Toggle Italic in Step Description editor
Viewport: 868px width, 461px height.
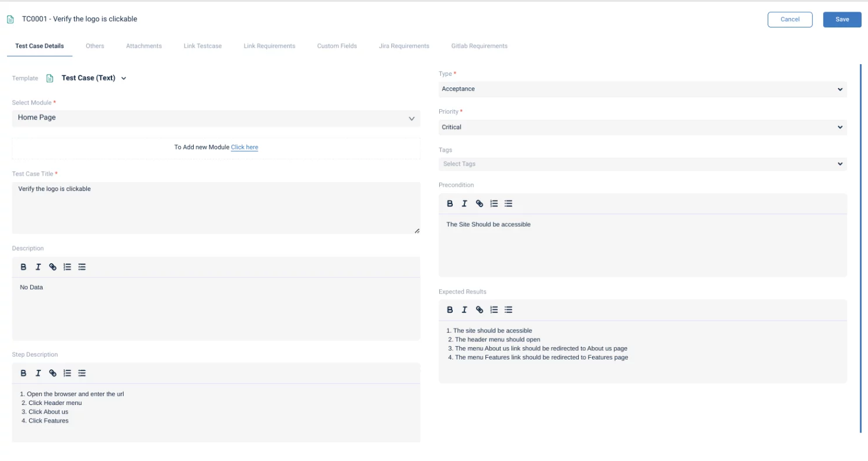38,373
